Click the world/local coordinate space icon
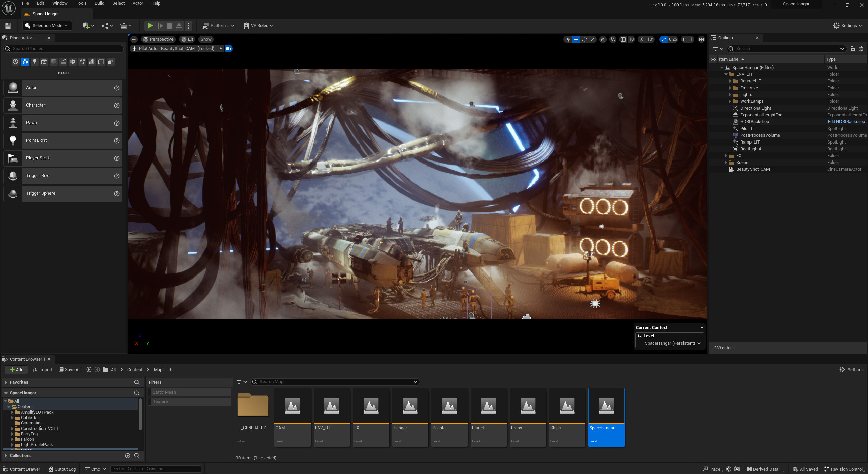Viewport: 868px width, 474px height. click(x=603, y=39)
